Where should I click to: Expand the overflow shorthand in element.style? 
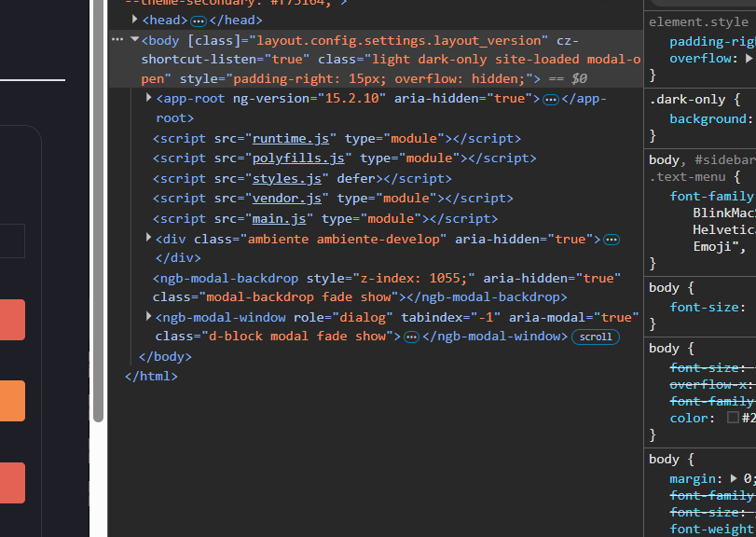coord(749,58)
